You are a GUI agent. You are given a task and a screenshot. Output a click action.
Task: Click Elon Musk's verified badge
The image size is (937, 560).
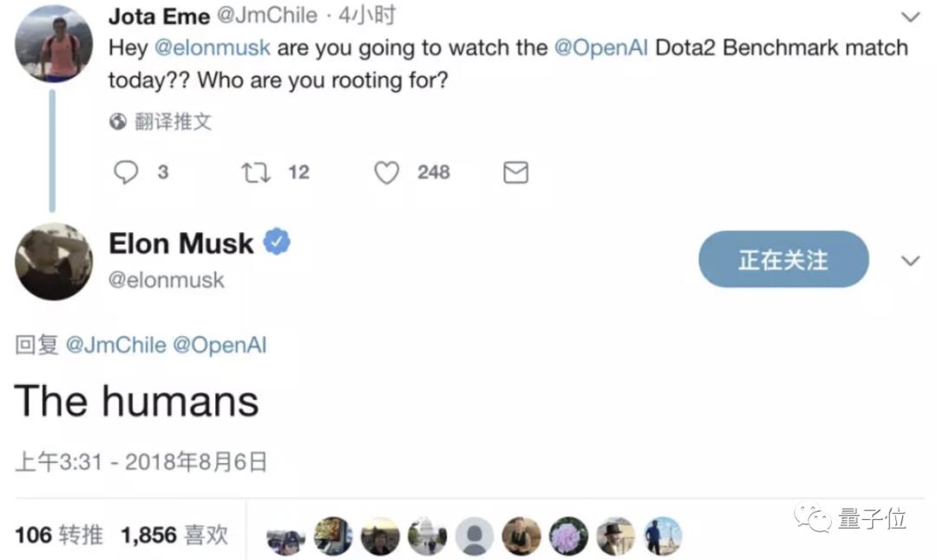pos(277,242)
